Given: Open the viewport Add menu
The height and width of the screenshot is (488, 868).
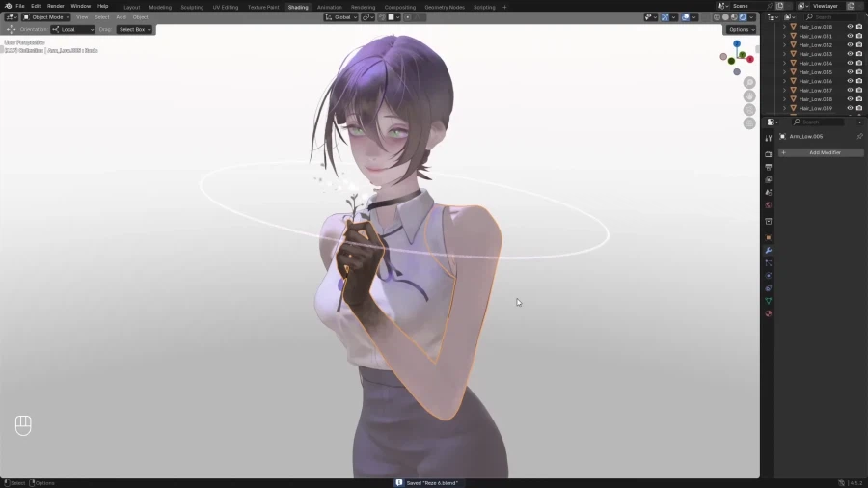Looking at the screenshot, I should [x=121, y=17].
